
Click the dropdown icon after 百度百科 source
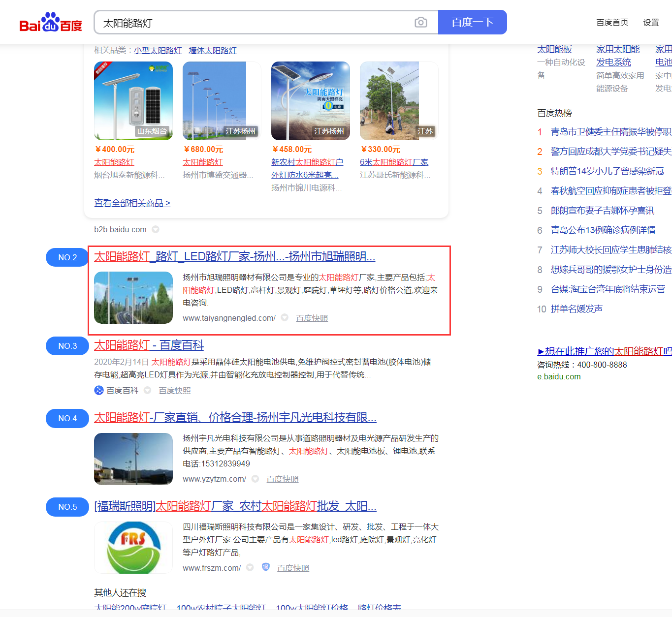[147, 390]
